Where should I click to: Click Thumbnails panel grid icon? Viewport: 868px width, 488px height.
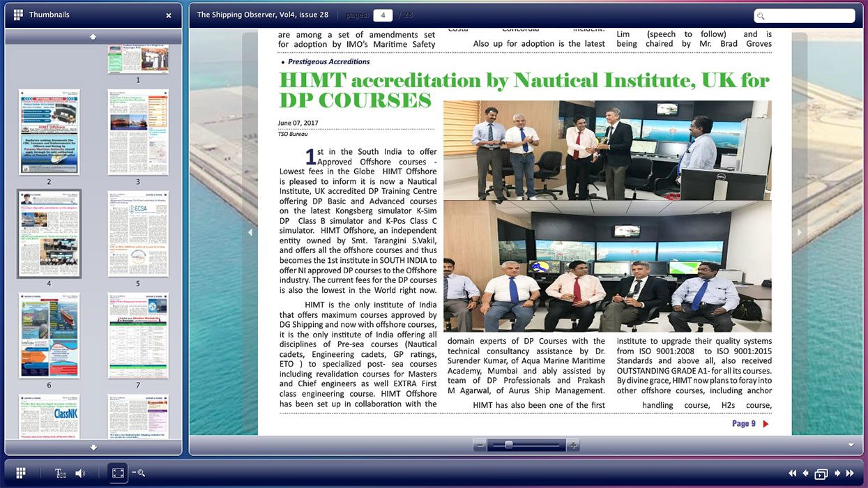coord(18,15)
